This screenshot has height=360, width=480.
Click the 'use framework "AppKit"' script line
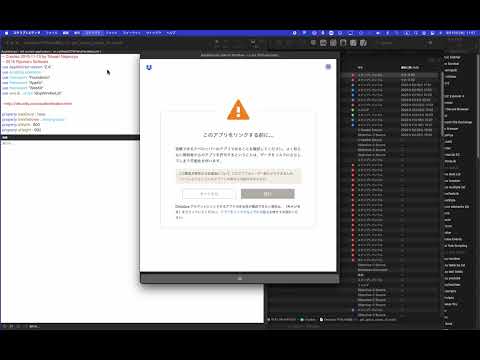click(x=22, y=83)
